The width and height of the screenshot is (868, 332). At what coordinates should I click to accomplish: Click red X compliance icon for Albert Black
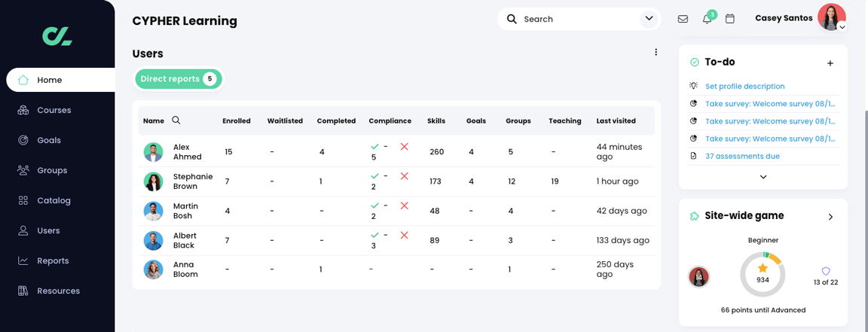tap(404, 235)
